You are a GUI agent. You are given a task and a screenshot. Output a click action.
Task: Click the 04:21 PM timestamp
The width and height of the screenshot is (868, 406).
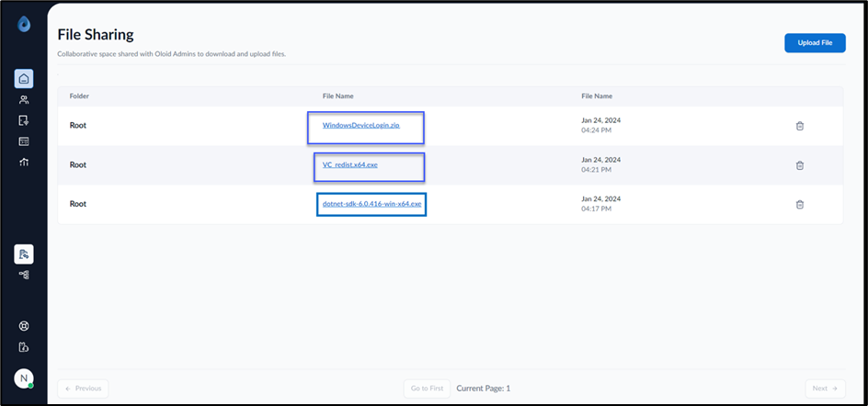click(596, 170)
